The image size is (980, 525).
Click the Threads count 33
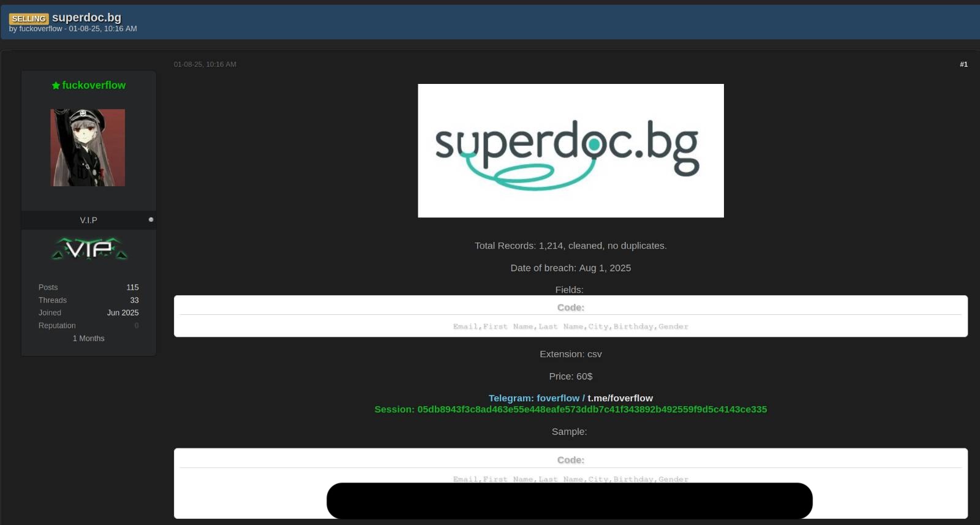point(135,300)
